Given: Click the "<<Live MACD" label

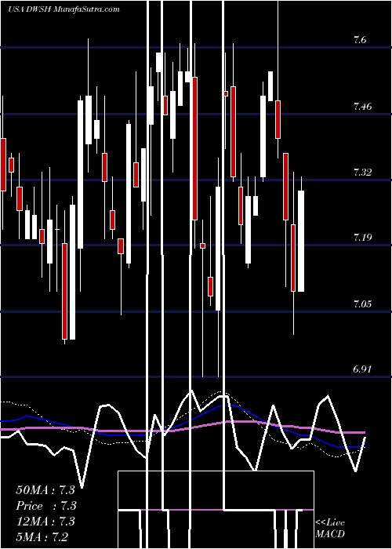Looking at the screenshot, I should (x=330, y=528).
